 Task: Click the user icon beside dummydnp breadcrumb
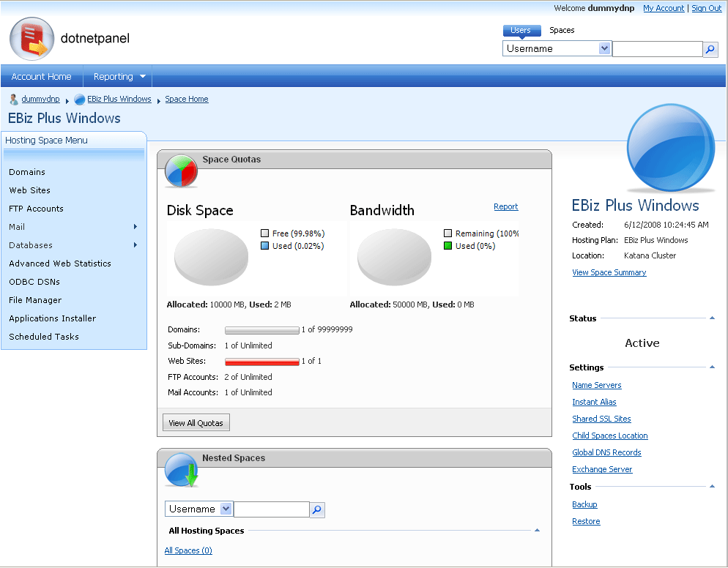[14, 100]
